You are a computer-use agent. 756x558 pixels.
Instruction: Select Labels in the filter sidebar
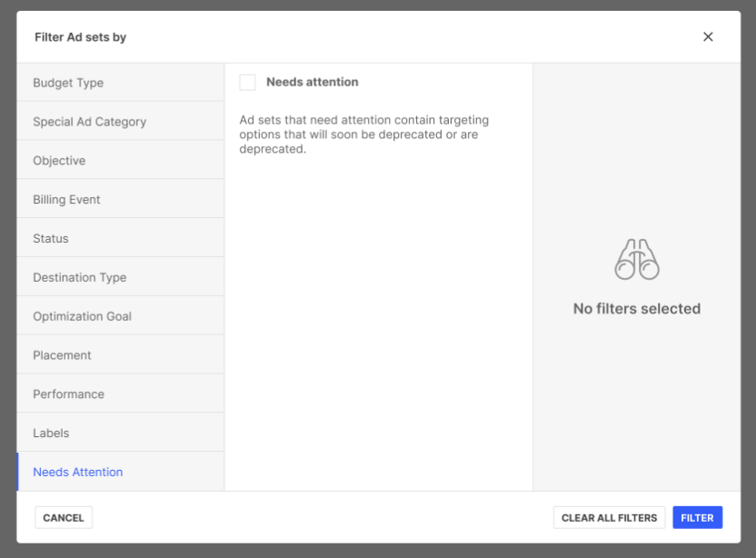tap(51, 433)
